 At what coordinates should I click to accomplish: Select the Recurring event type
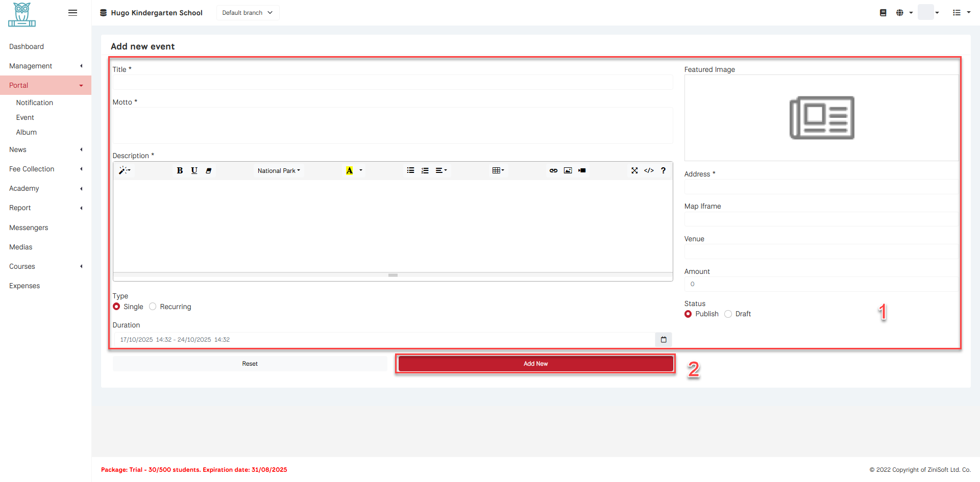pyautogui.click(x=153, y=307)
